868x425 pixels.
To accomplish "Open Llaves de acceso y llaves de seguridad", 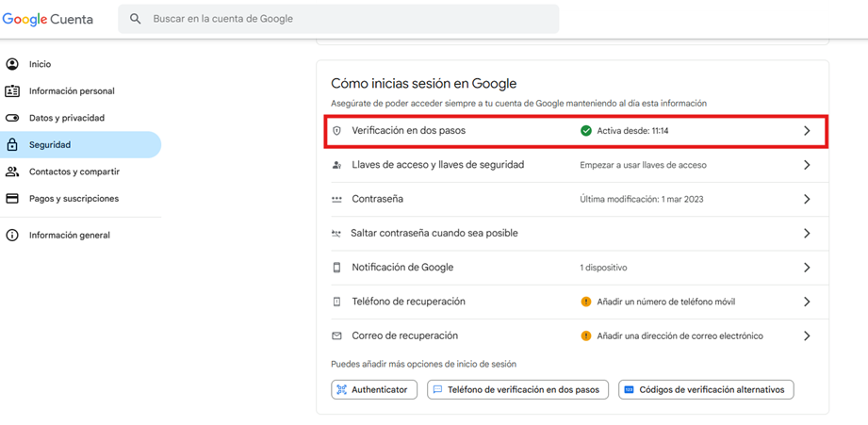I will 580,165.
